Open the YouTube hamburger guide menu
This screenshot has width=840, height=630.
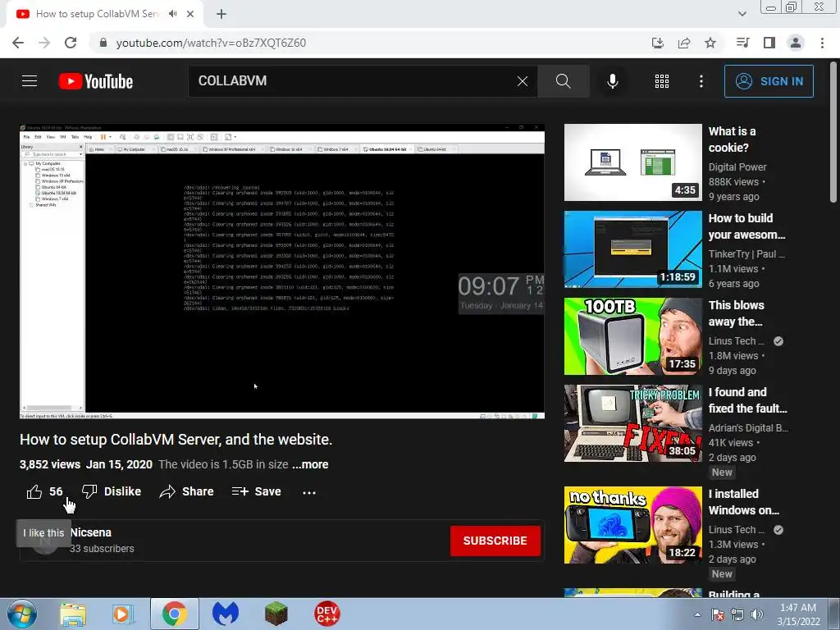coord(30,81)
